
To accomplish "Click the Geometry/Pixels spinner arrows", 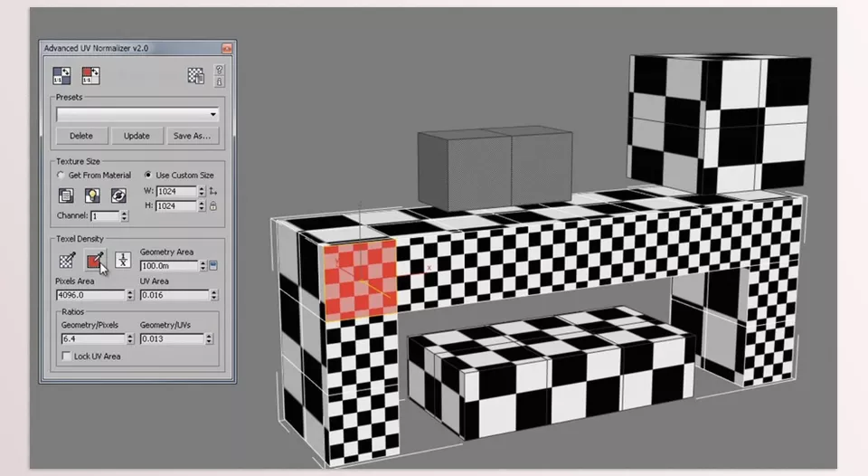I will pyautogui.click(x=130, y=338).
